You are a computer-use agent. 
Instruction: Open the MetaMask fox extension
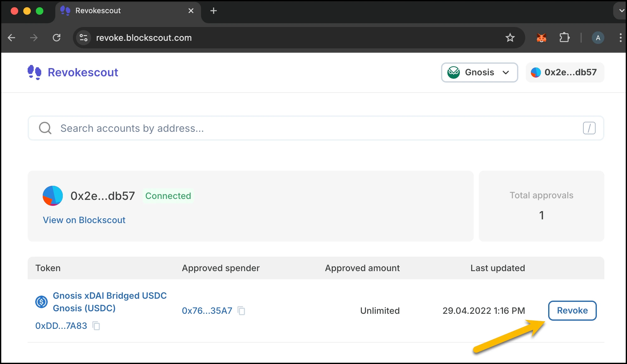click(541, 38)
